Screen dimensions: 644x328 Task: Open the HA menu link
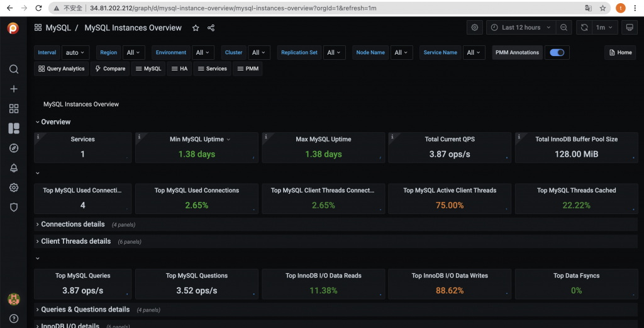click(x=179, y=69)
